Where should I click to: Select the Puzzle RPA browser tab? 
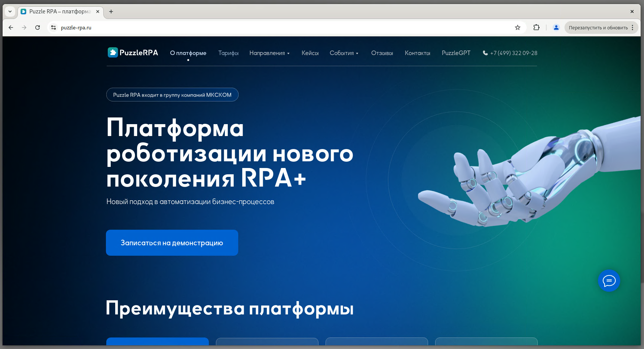(61, 12)
